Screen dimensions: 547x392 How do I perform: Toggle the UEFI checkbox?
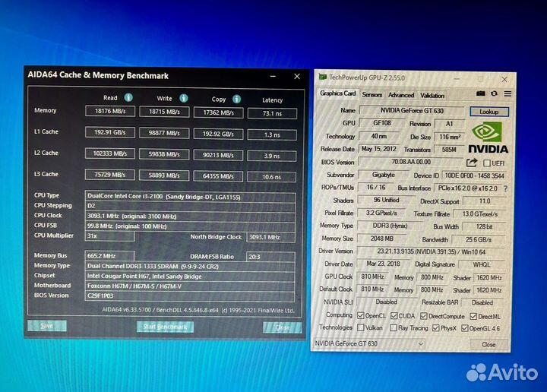coord(487,163)
